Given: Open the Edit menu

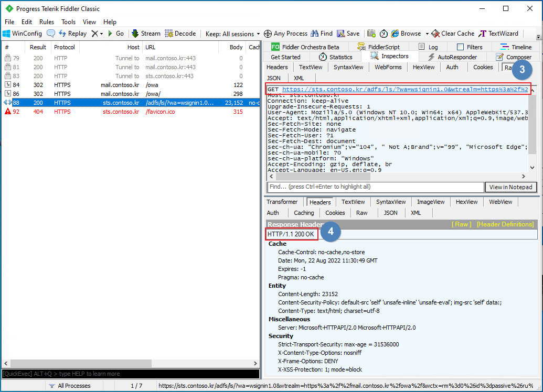Looking at the screenshot, I should click(27, 22).
